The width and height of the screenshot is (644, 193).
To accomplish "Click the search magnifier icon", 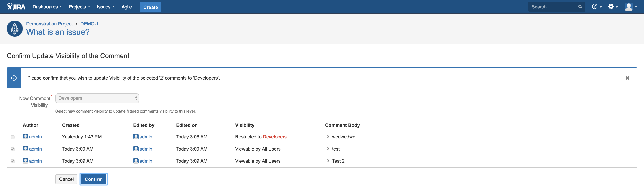I will point(580,7).
